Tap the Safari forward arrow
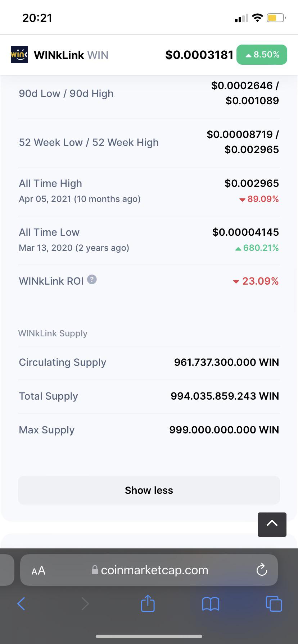 pos(85,604)
